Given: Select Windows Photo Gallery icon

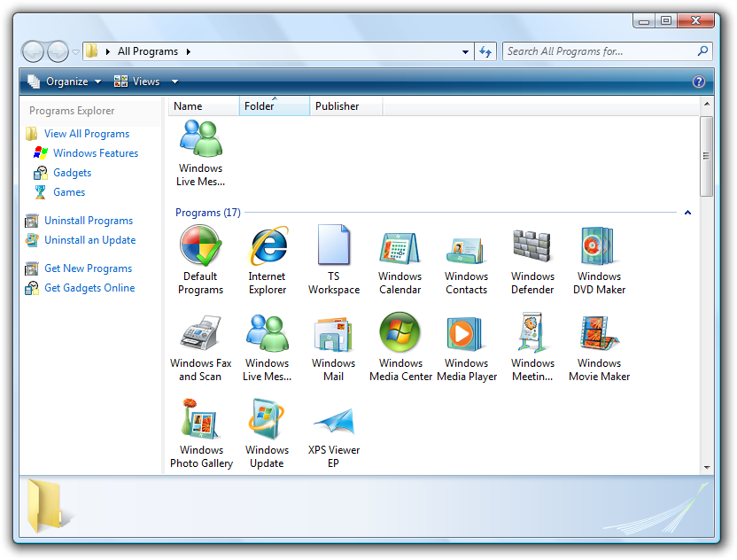Looking at the screenshot, I should tap(201, 420).
